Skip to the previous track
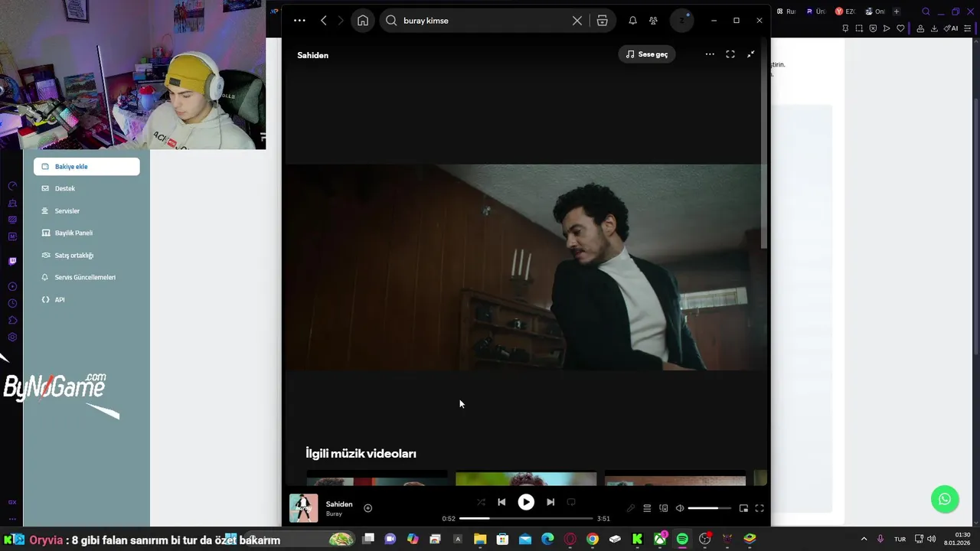 501,502
